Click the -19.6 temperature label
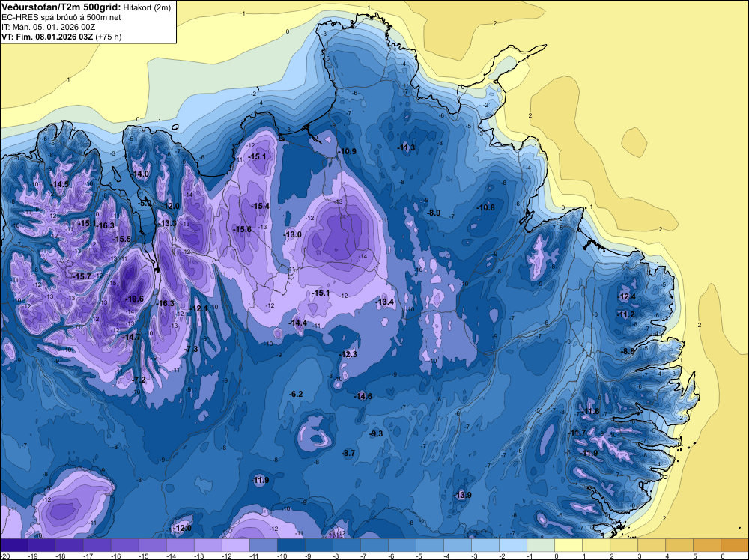The width and height of the screenshot is (749, 560). pos(134,299)
